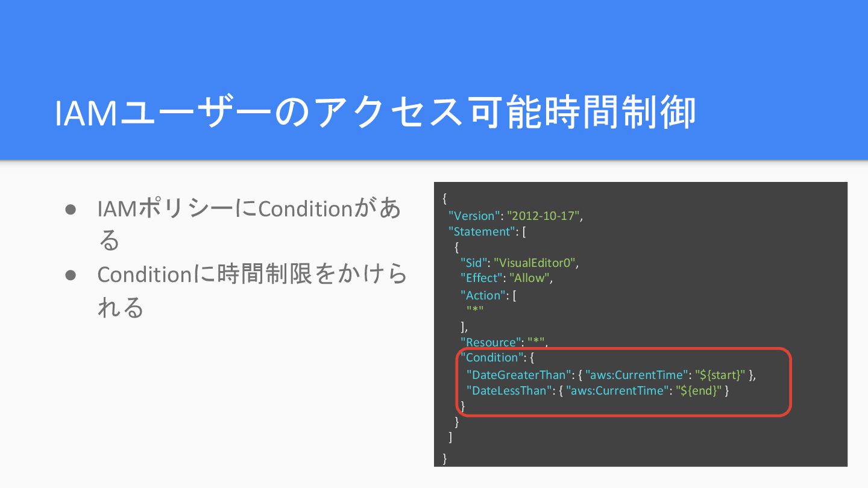Click the "Action" key in the code
Viewport: 868px width, 488px height.
483,295
